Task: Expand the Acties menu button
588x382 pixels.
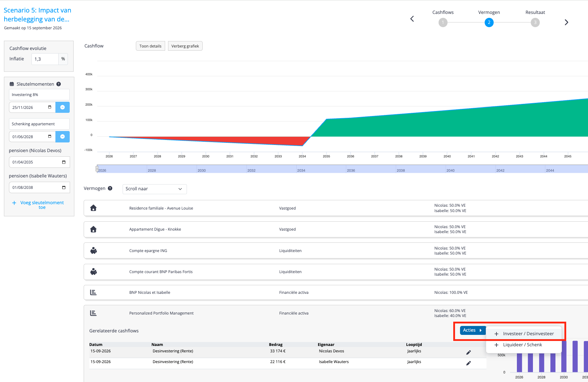Action: pyautogui.click(x=473, y=330)
